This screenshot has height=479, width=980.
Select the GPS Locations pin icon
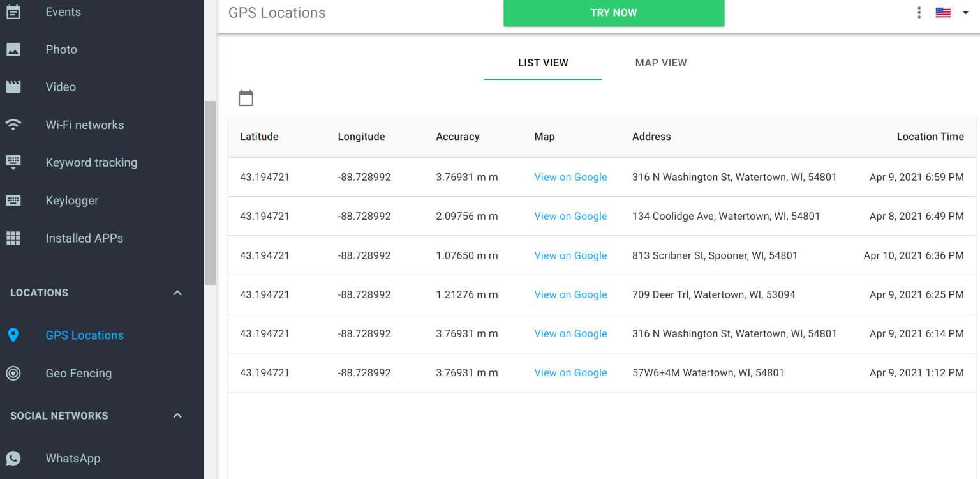(x=13, y=335)
